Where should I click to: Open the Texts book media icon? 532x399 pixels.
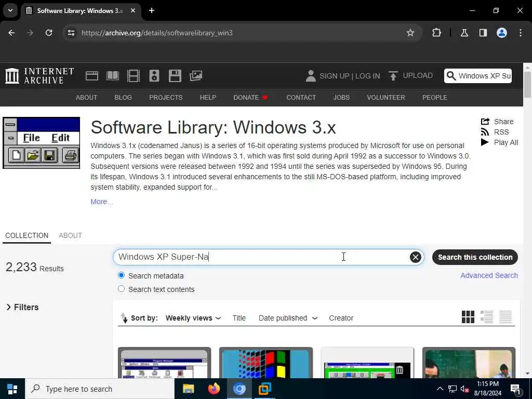point(113,76)
